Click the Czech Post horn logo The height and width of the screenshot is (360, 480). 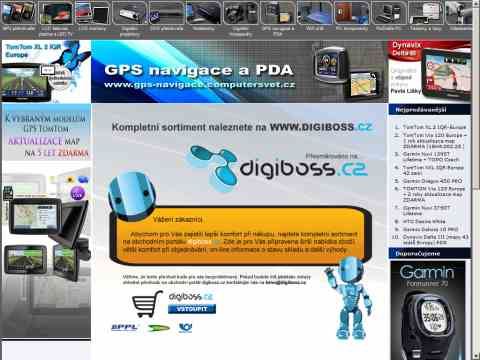[x=185, y=328]
